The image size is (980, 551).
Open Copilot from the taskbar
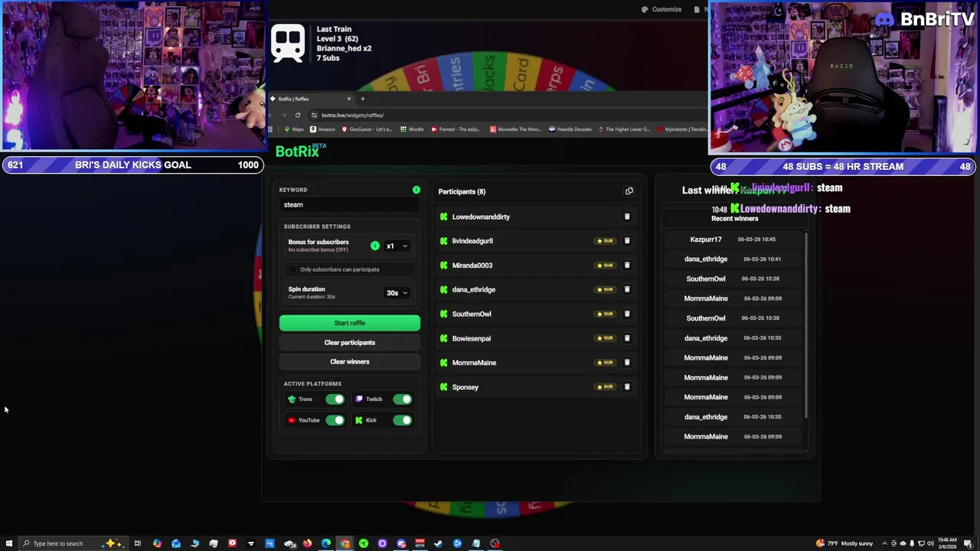tap(157, 543)
